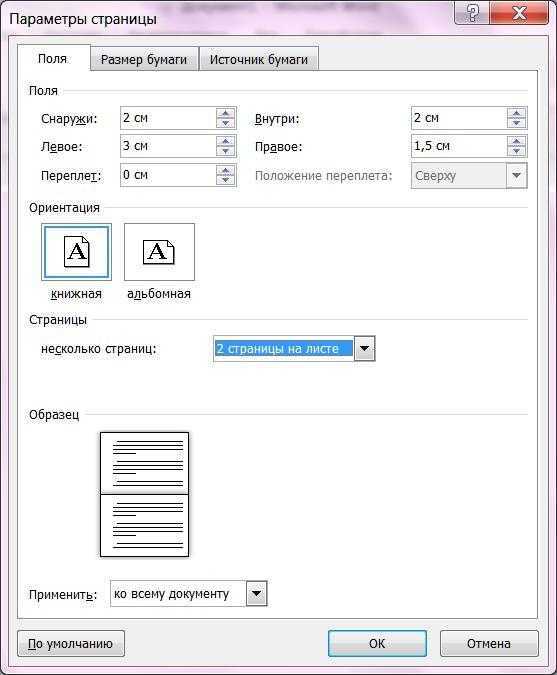Image resolution: width=557 pixels, height=675 pixels.
Task: Increase the Левое margin value
Action: pos(226,141)
